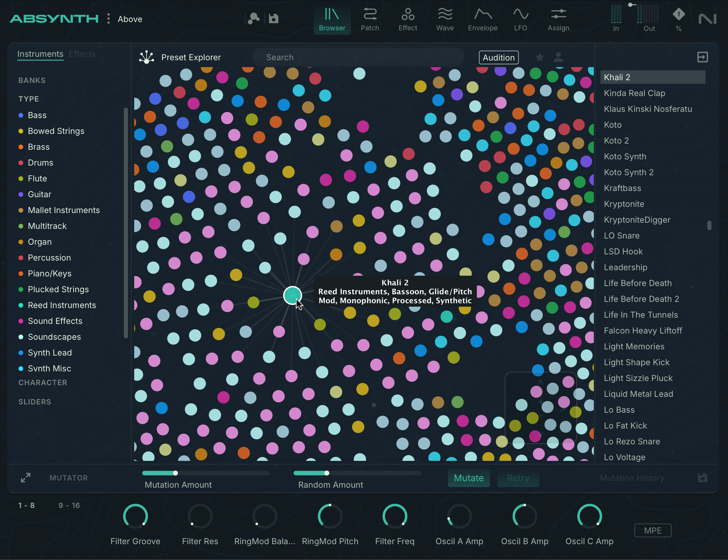Adjust the Mutation Amount slider
728x560 pixels.
pyautogui.click(x=175, y=473)
